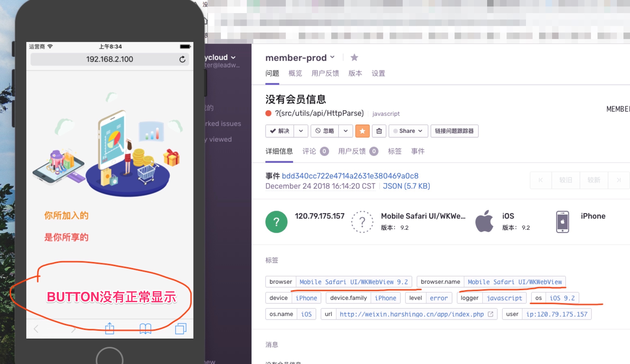
Task: Jump to newest event button
Action: click(619, 180)
